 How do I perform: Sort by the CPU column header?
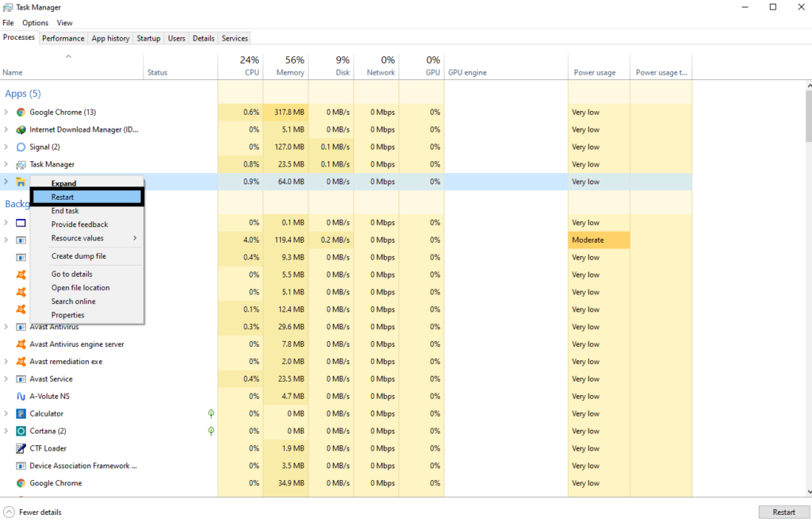pos(240,66)
